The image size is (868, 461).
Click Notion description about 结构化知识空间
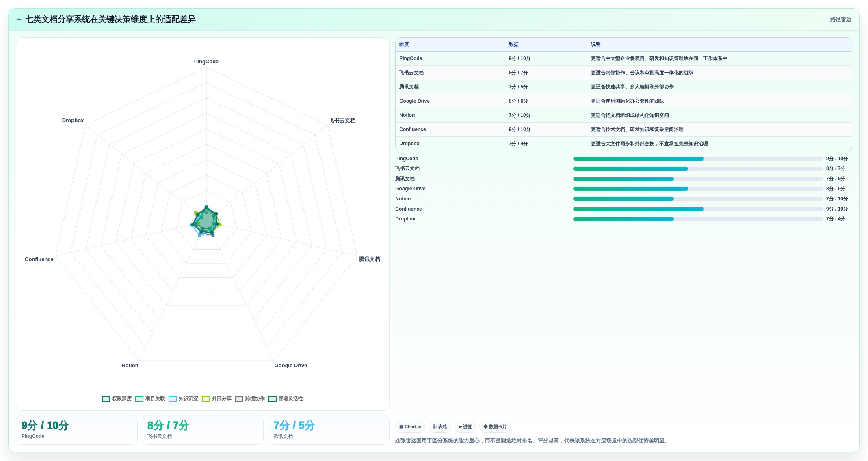pyautogui.click(x=630, y=115)
